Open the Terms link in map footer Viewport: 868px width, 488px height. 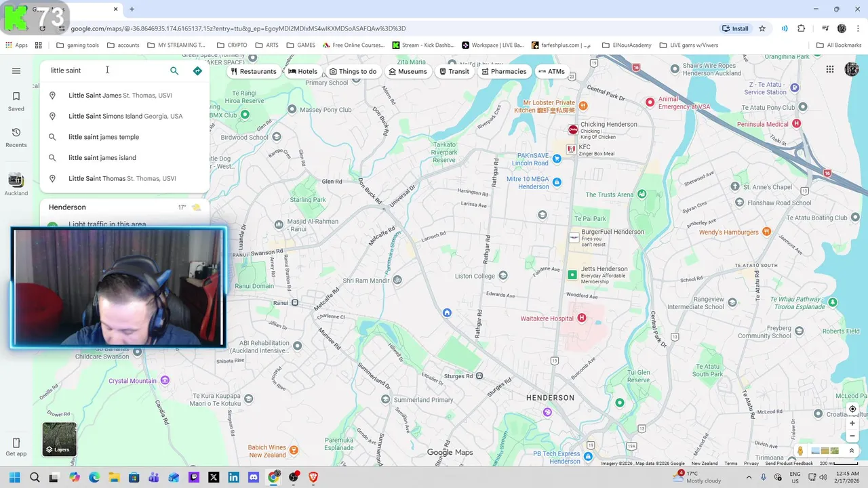point(730,464)
